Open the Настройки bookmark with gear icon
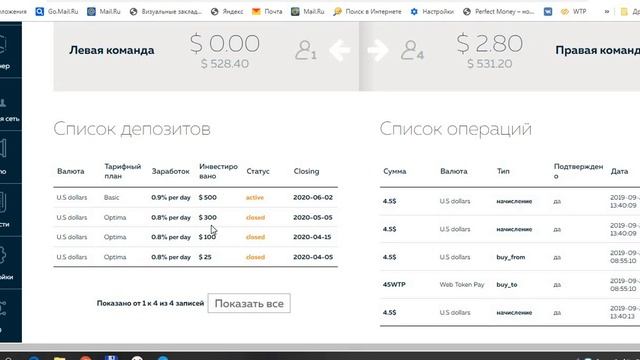The image size is (640, 360). pyautogui.click(x=432, y=11)
